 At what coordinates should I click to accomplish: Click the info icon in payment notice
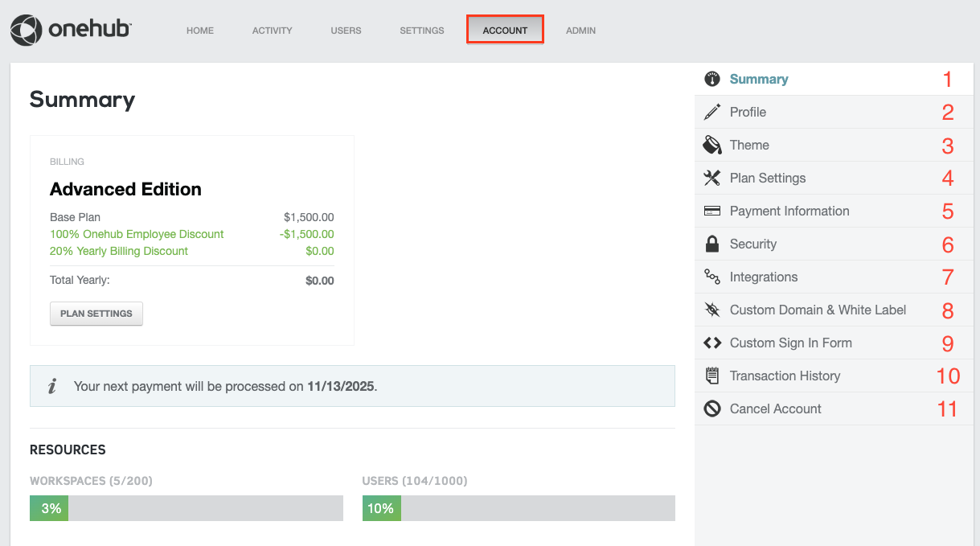[x=52, y=387]
